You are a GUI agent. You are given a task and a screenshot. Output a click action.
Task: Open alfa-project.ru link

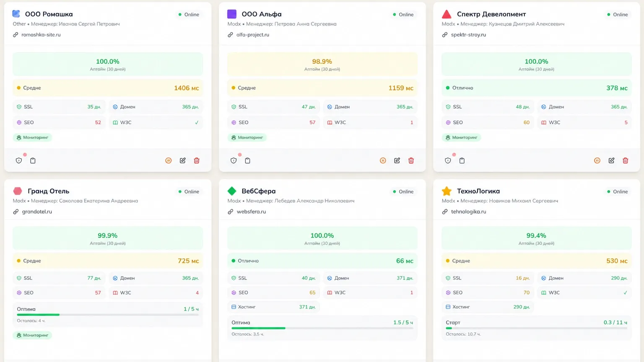click(253, 35)
